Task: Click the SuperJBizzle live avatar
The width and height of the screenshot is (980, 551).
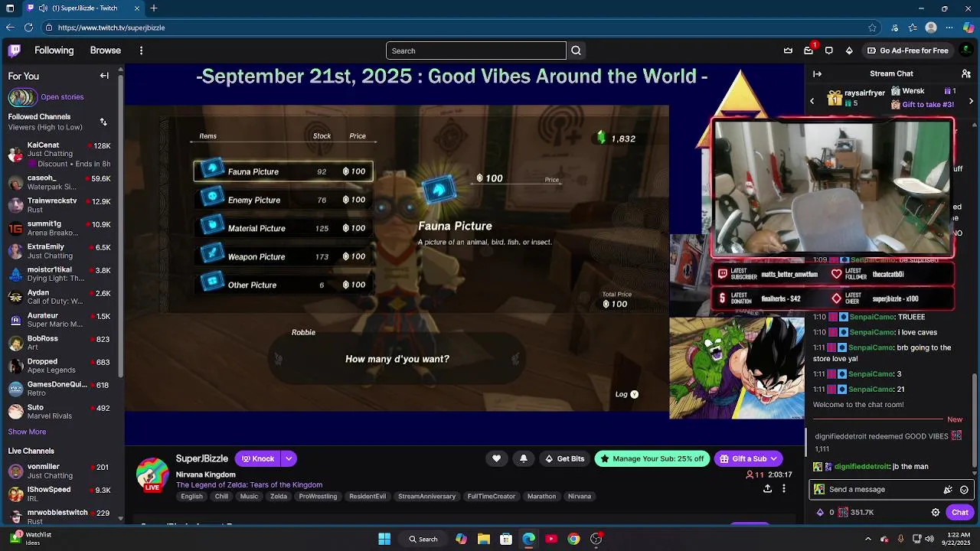Action: pos(152,474)
